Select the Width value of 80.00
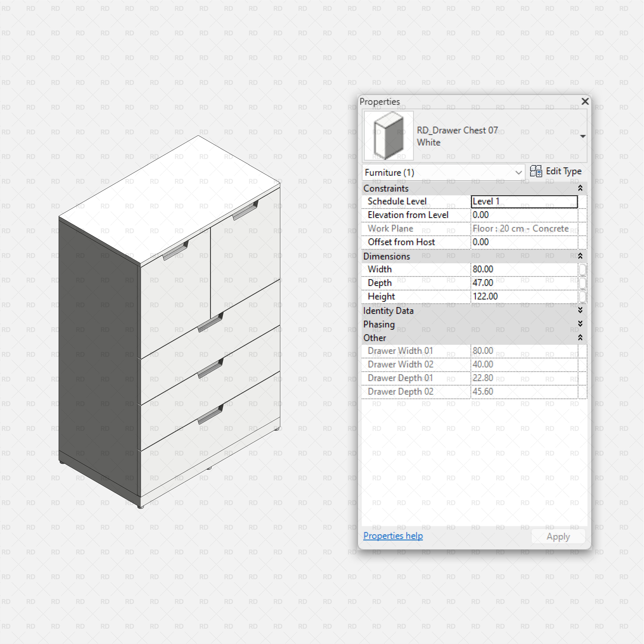This screenshot has width=644, height=644. [x=523, y=269]
